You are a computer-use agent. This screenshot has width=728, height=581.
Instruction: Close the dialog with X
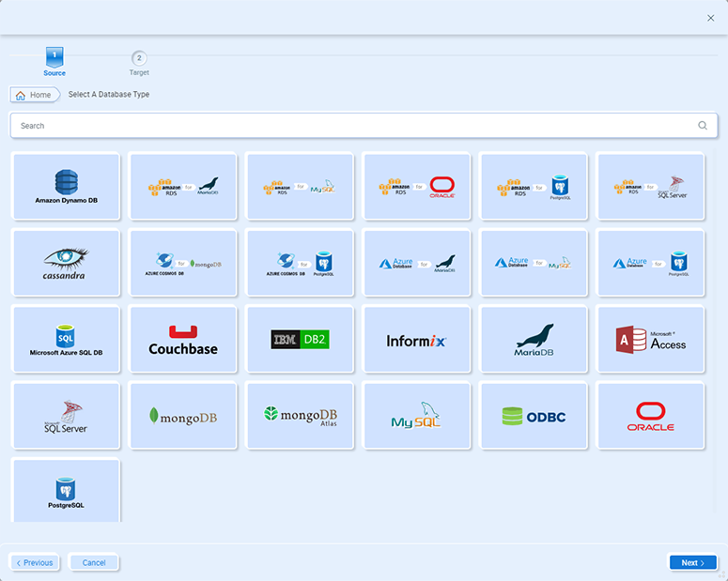[711, 18]
